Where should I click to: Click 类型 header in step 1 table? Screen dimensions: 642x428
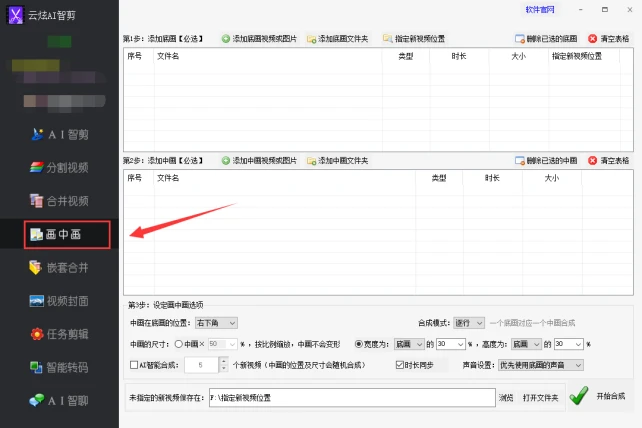[x=406, y=56]
